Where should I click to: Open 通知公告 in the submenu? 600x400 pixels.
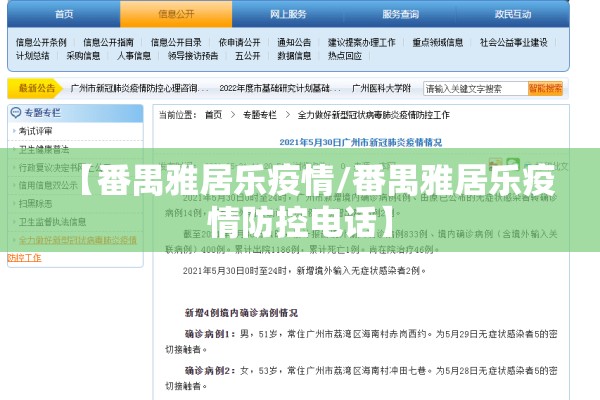coord(294,42)
